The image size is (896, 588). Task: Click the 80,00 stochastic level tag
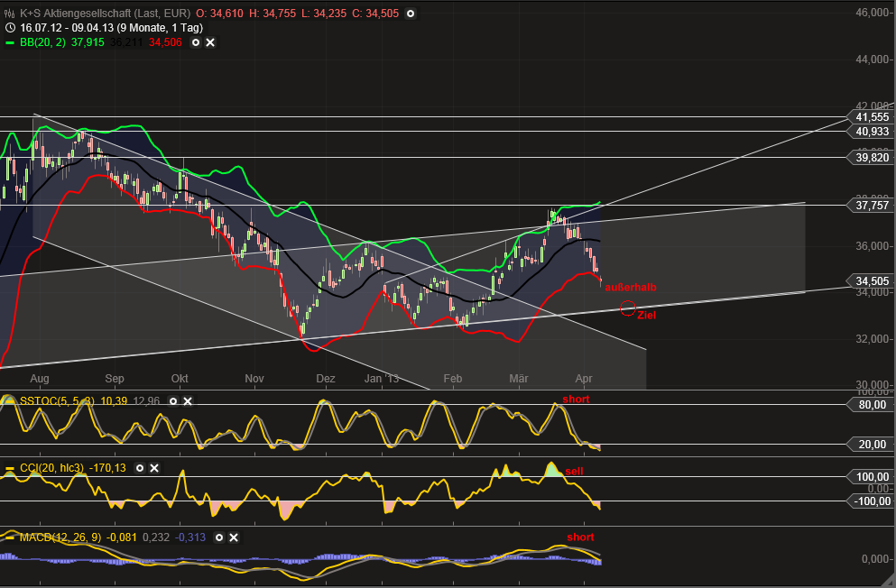pos(872,405)
